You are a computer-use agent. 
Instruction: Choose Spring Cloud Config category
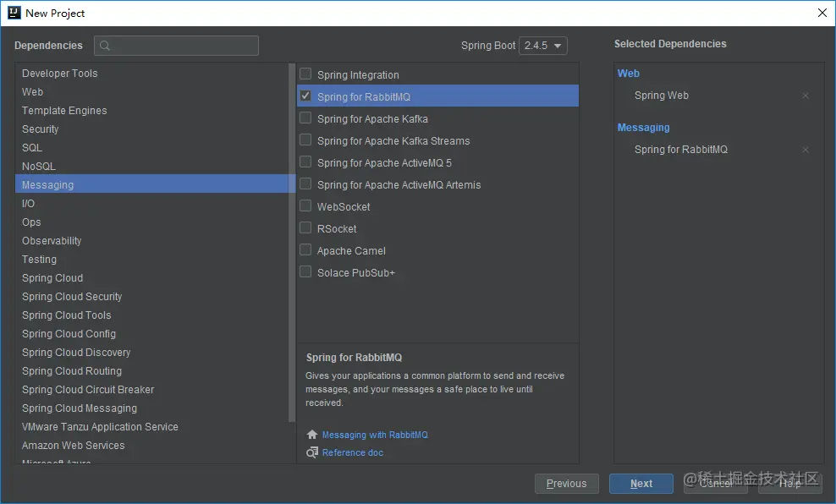pyautogui.click(x=151, y=334)
